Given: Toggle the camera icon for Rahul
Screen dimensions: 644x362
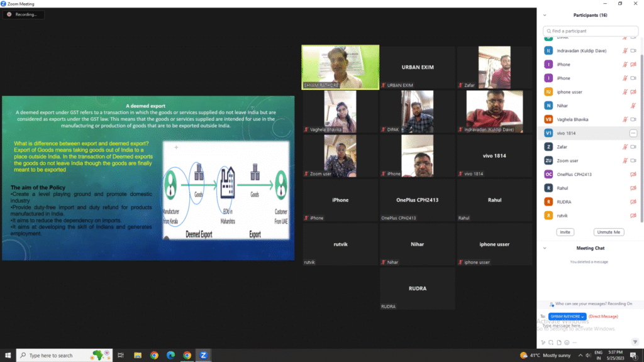Looking at the screenshot, I should click(x=633, y=188).
